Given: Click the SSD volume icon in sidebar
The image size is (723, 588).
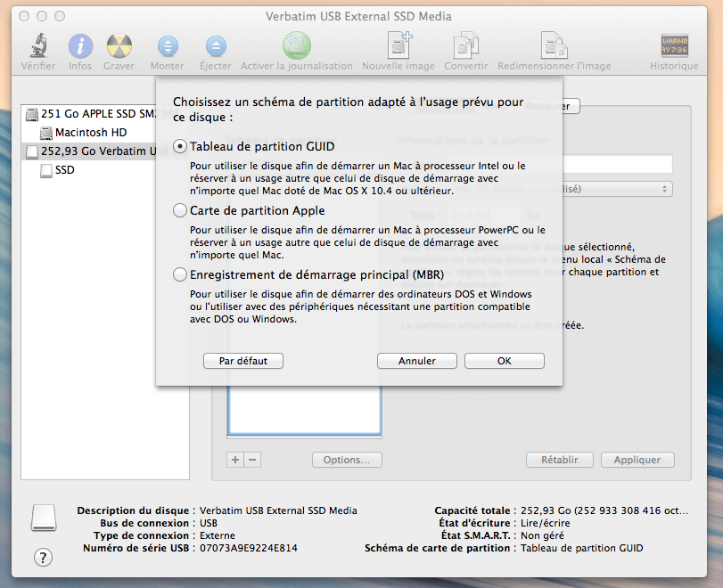Looking at the screenshot, I should (46, 170).
